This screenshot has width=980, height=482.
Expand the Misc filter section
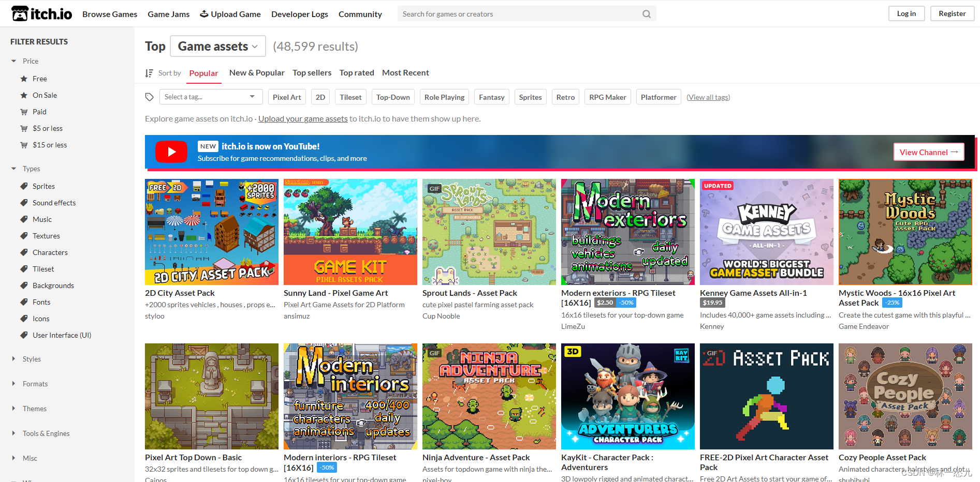[x=24, y=458]
